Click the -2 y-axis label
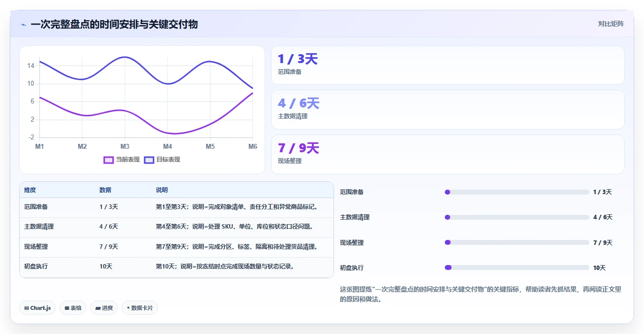This screenshot has width=644, height=334. (31, 137)
